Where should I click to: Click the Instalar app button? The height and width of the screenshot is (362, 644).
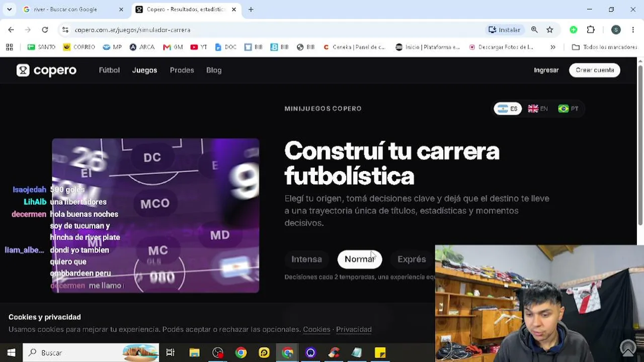(504, 30)
